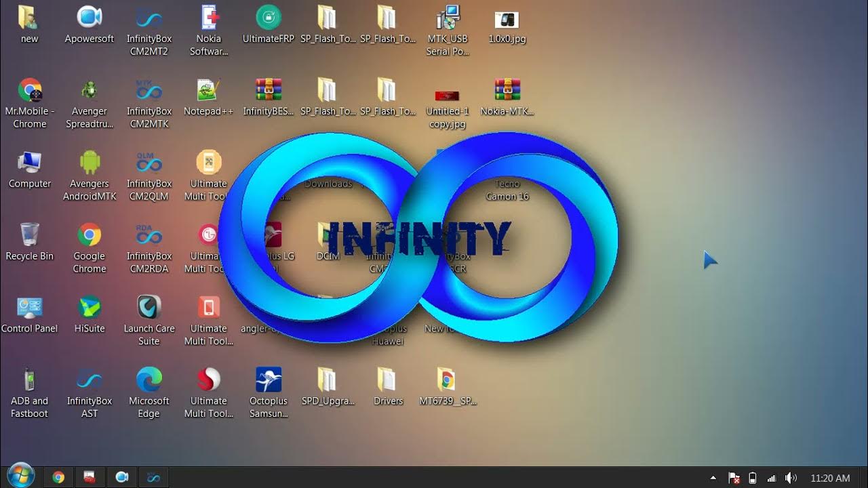Launch Avengers AndroidMTK icon
Viewport: 868px width, 488px height.
coord(90,176)
